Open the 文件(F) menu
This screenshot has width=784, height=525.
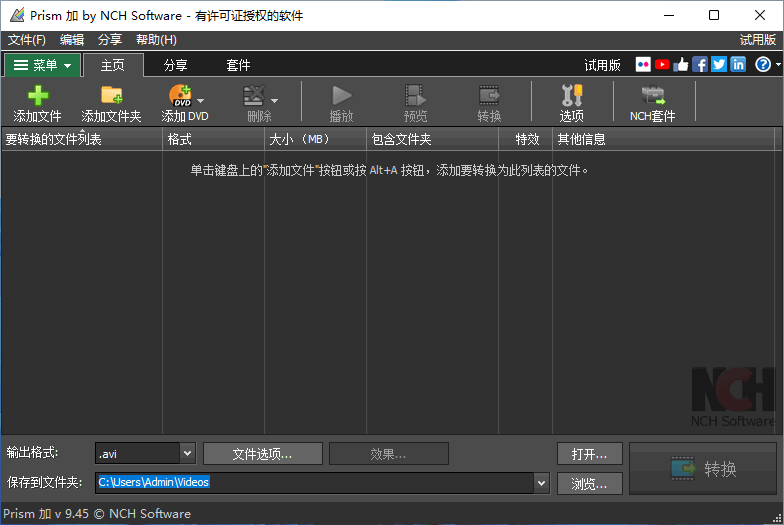(x=26, y=40)
